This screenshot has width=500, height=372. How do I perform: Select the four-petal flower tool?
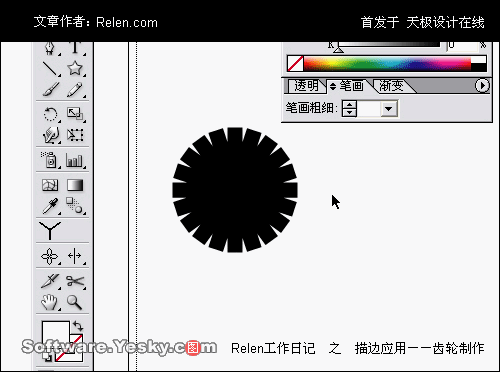point(50,256)
